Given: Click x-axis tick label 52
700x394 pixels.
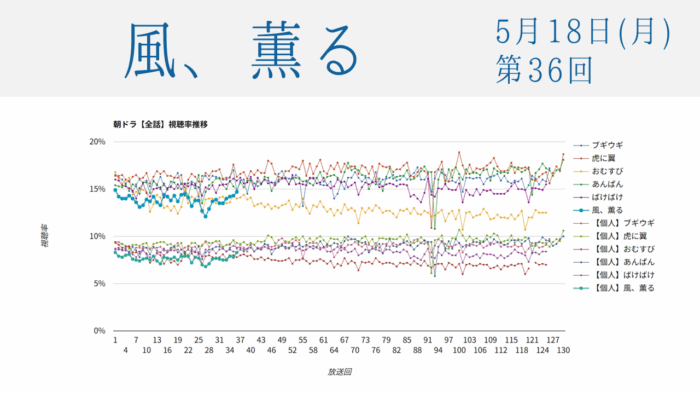Looking at the screenshot, I should 292,351.
